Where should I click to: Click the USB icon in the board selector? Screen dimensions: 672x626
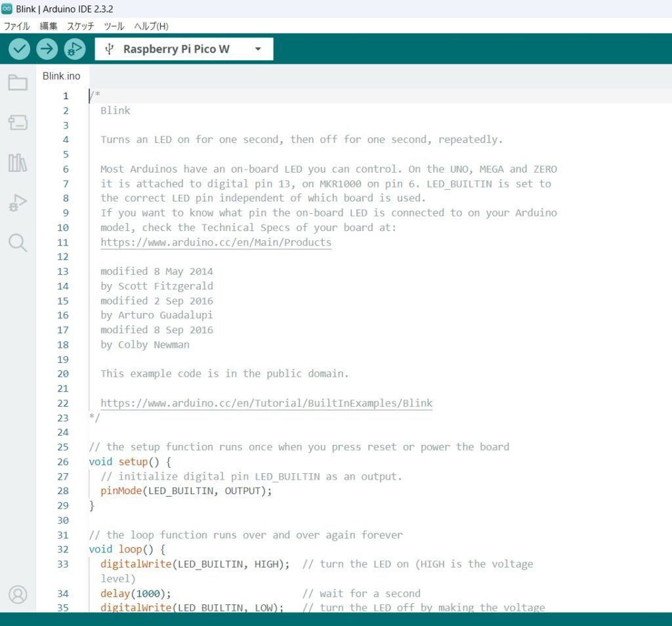[110, 49]
